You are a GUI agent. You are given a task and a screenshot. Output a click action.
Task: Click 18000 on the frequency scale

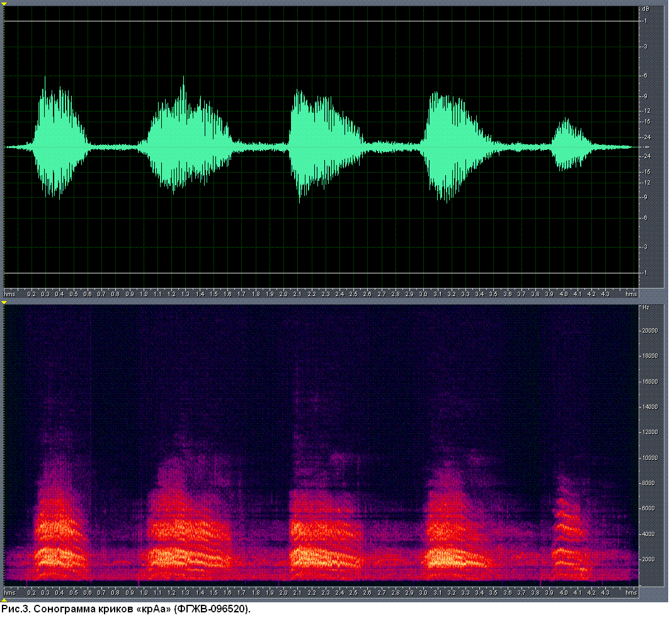[650, 356]
